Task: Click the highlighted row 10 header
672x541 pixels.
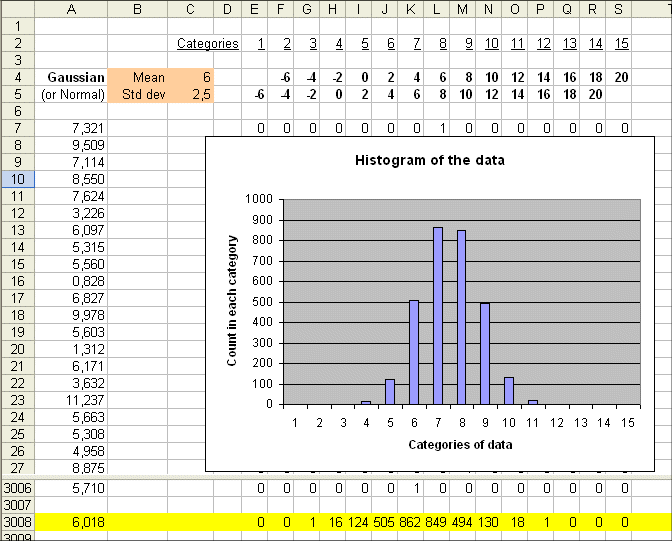Action: 17,179
